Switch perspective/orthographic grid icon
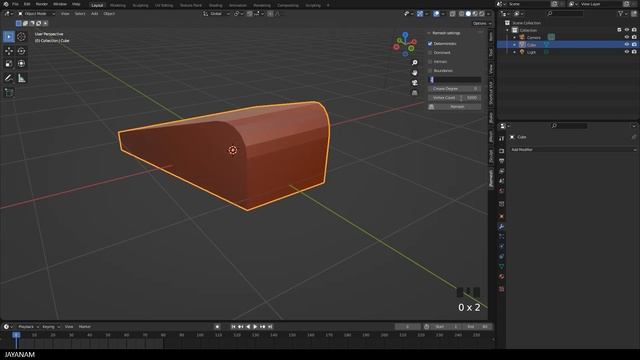The image size is (640, 360). tap(415, 93)
